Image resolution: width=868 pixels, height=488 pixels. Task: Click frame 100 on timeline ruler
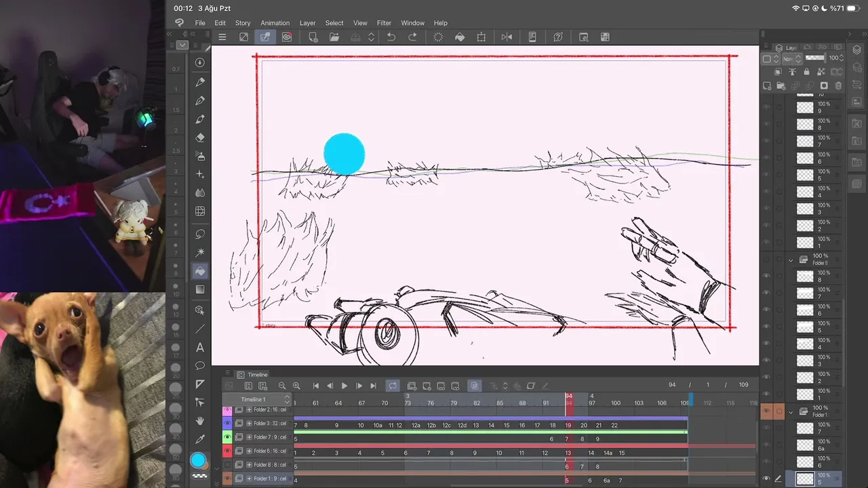(x=616, y=403)
